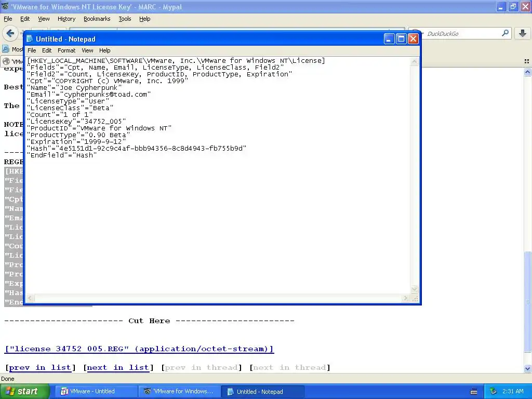Viewport: 532px width, 399px height.
Task: Click the "Hash" value line in Notepad
Action: [x=137, y=149]
